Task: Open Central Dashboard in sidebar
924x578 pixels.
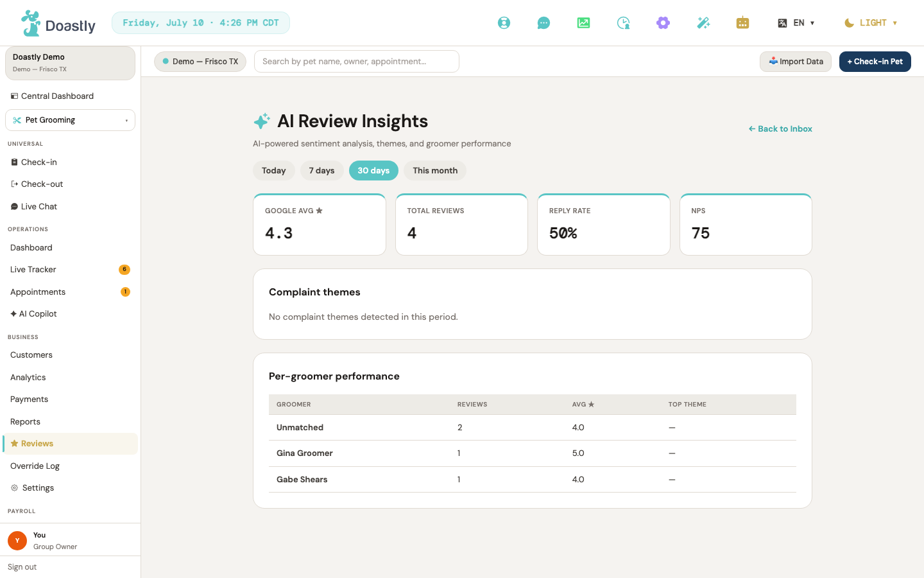Action: click(x=70, y=96)
